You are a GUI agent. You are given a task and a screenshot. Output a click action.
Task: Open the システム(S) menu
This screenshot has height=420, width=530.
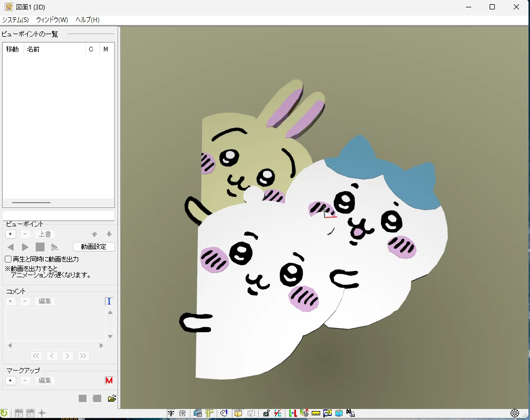tap(15, 19)
